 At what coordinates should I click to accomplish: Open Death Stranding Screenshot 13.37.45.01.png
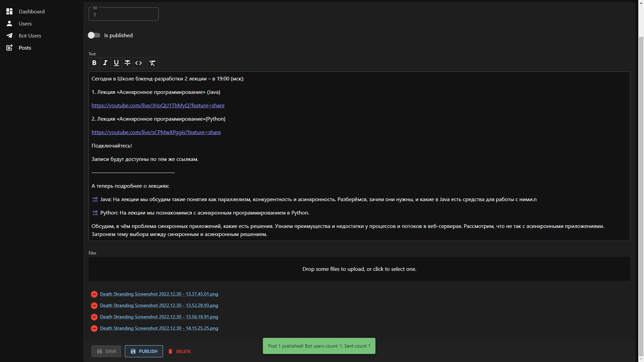tap(159, 294)
